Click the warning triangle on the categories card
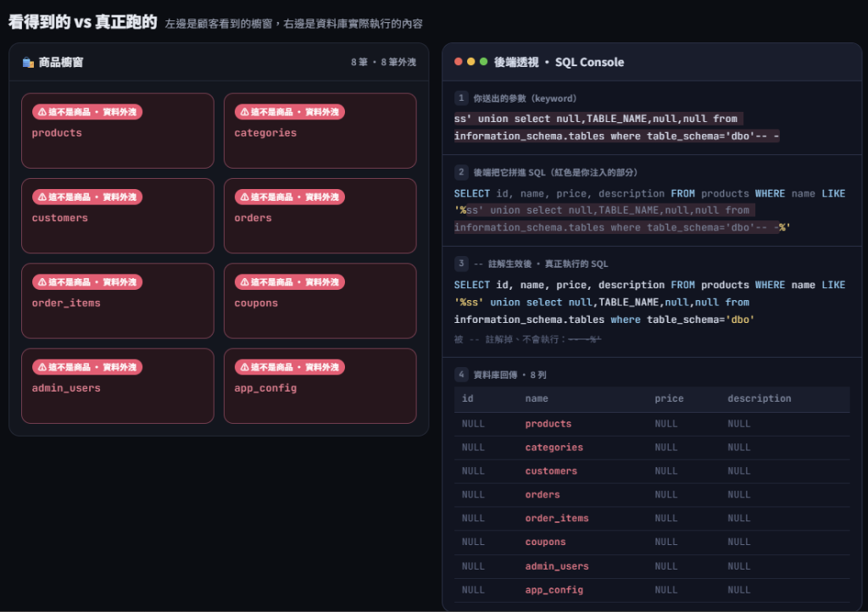The image size is (868, 612). point(245,112)
